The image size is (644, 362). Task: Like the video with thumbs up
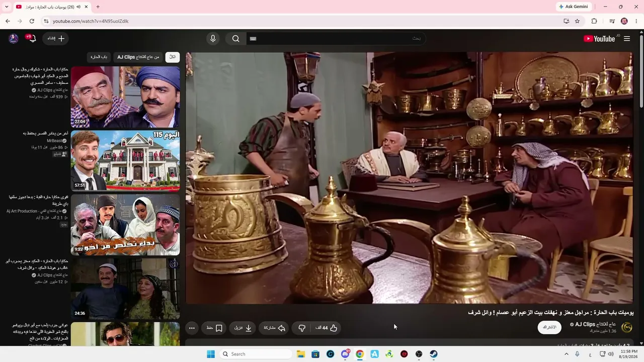pos(327,328)
